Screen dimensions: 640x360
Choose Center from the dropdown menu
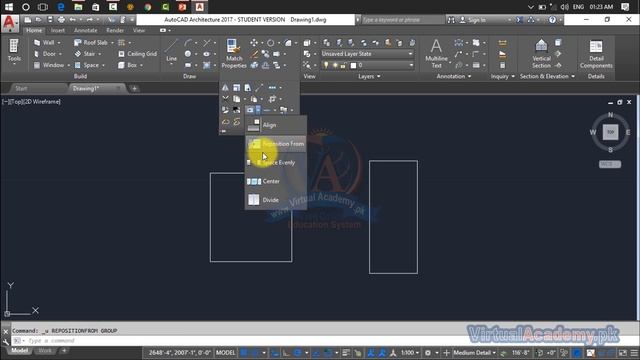pyautogui.click(x=276, y=181)
